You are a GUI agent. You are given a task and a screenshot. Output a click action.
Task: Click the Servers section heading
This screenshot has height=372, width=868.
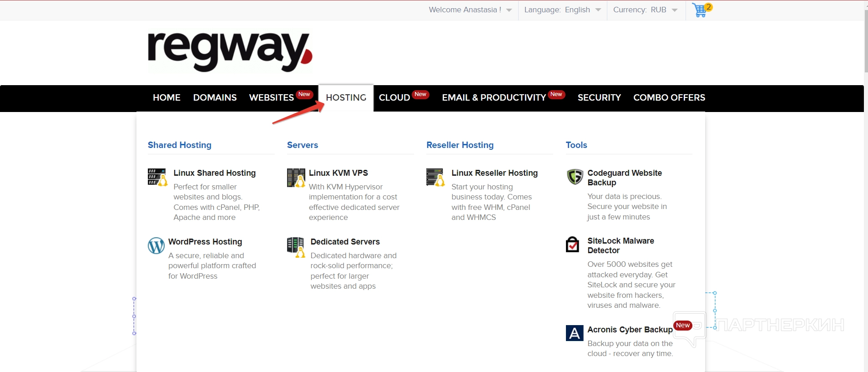(303, 145)
